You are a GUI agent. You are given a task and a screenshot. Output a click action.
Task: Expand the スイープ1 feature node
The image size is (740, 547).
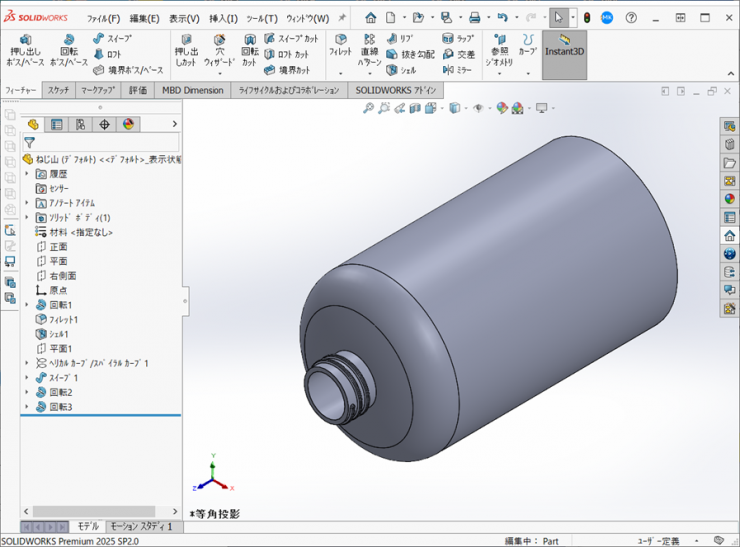[x=27, y=378]
